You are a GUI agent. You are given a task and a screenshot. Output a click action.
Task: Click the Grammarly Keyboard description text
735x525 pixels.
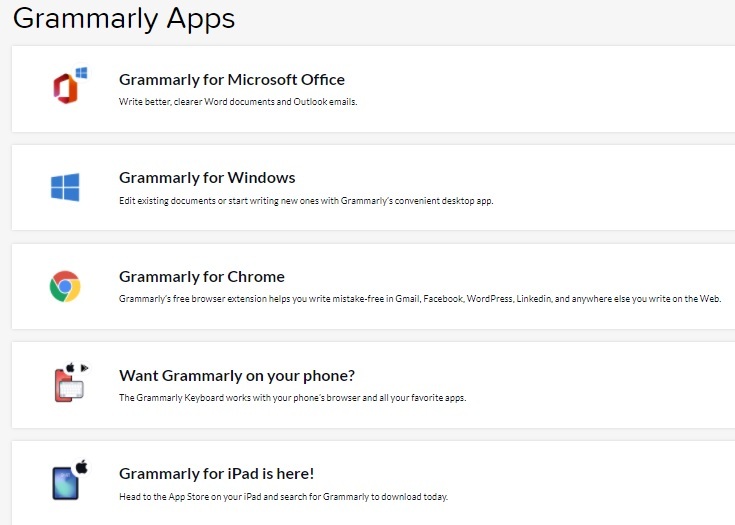point(292,398)
